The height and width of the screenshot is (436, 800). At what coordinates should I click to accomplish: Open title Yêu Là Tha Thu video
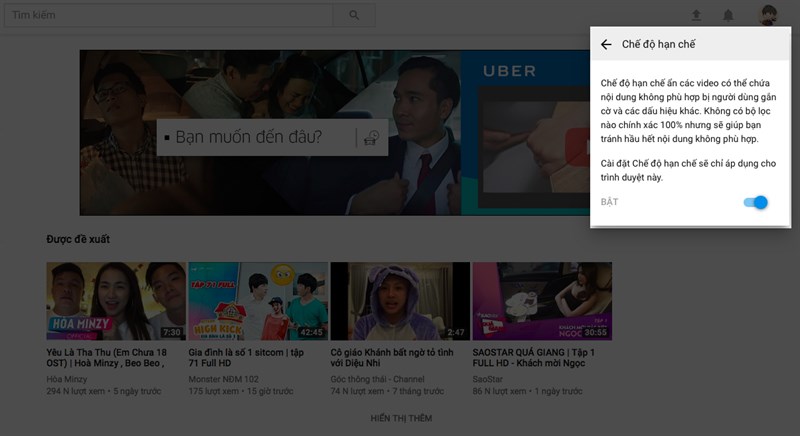[x=107, y=357]
